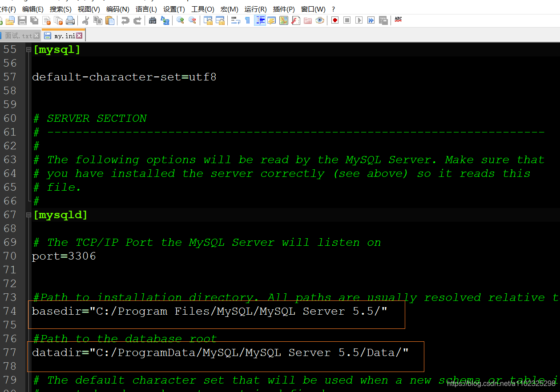This screenshot has height=392, width=560.
Task: Print the file using printer icon
Action: pos(70,20)
